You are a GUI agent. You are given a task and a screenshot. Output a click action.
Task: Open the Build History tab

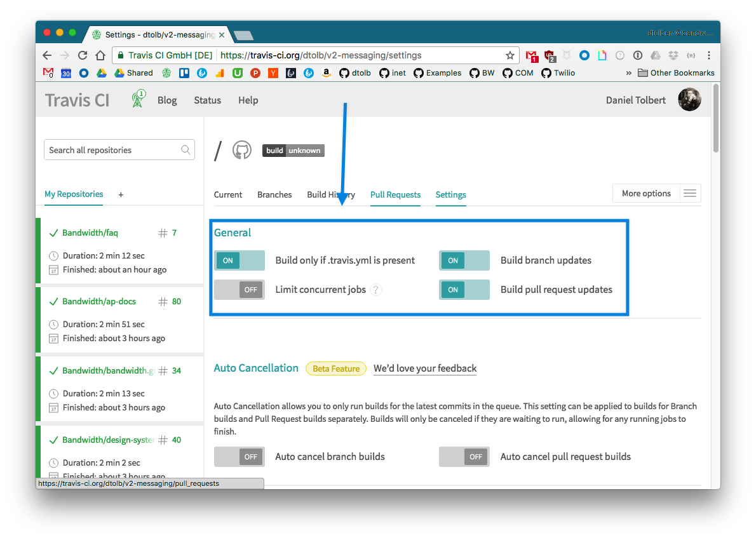331,195
